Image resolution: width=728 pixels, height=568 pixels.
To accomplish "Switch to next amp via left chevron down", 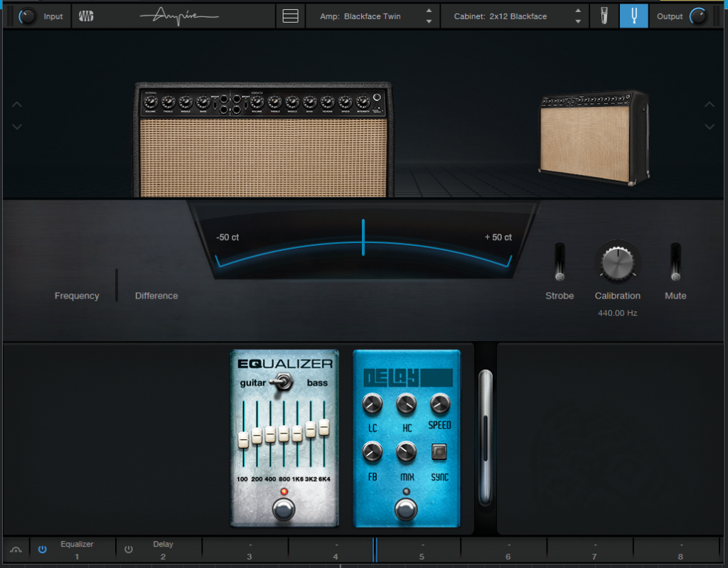I will coord(17,127).
